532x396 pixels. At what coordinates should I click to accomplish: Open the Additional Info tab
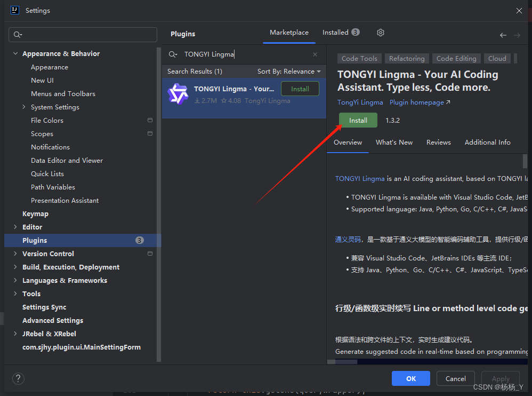pyautogui.click(x=487, y=142)
